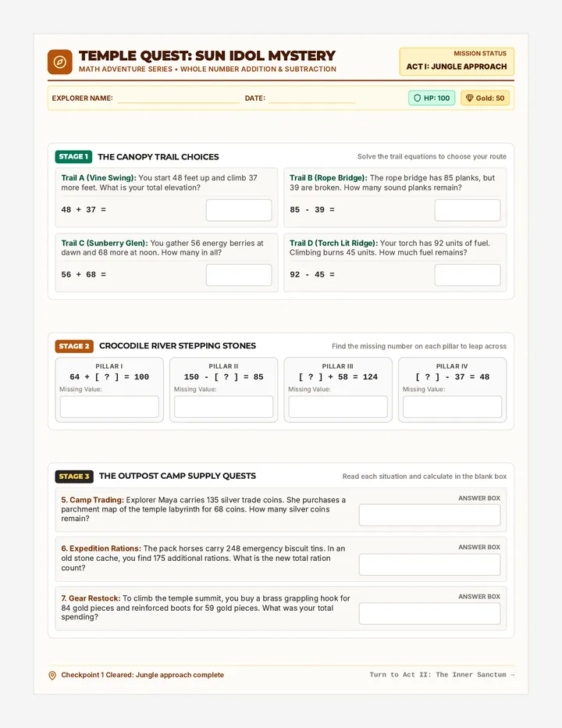Viewport: 562px width, 728px height.
Task: Click answer box for 92 - 45
Action: click(x=468, y=275)
